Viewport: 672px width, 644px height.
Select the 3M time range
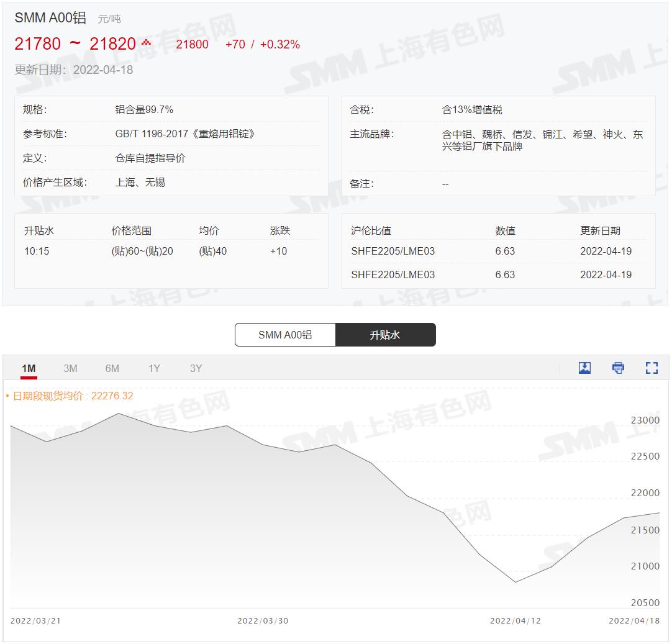[70, 368]
